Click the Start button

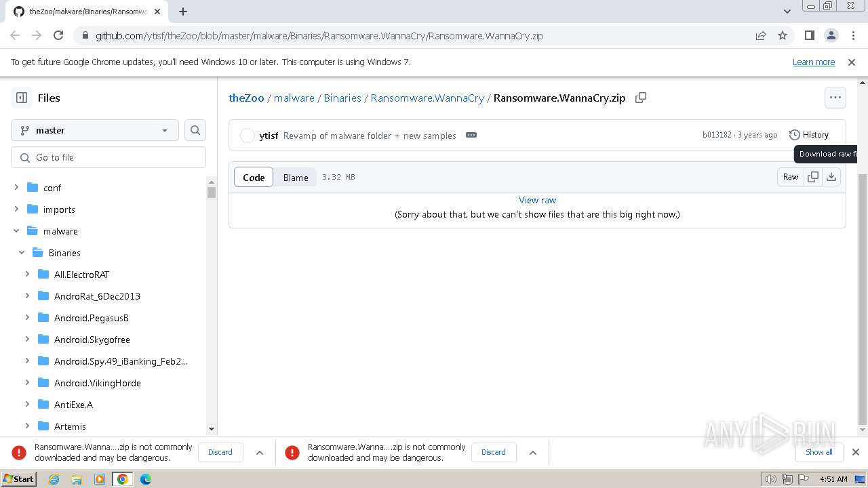point(18,479)
